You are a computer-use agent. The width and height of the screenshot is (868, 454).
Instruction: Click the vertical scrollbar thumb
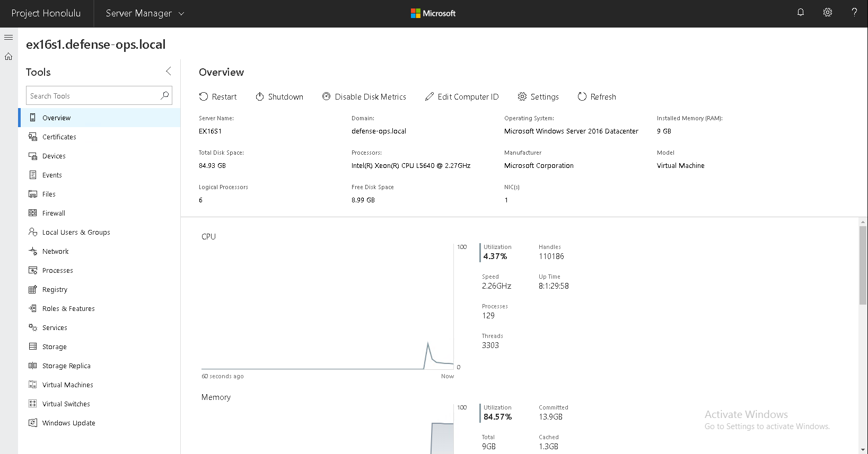863,265
